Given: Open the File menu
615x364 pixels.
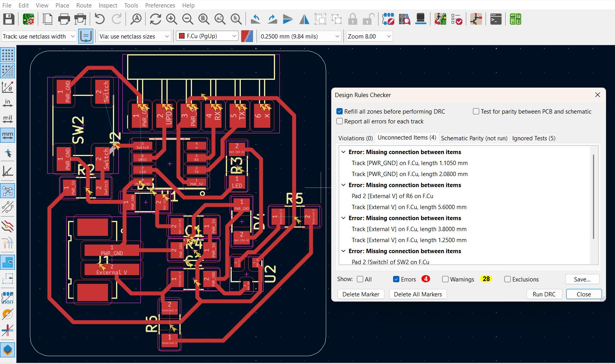Looking at the screenshot, I should 7,5.
